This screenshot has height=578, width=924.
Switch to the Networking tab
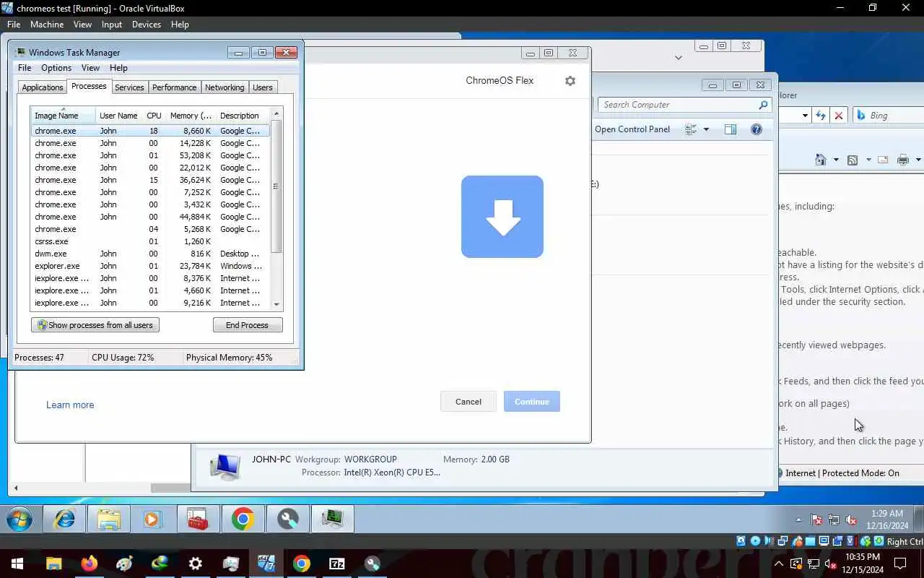tap(225, 87)
